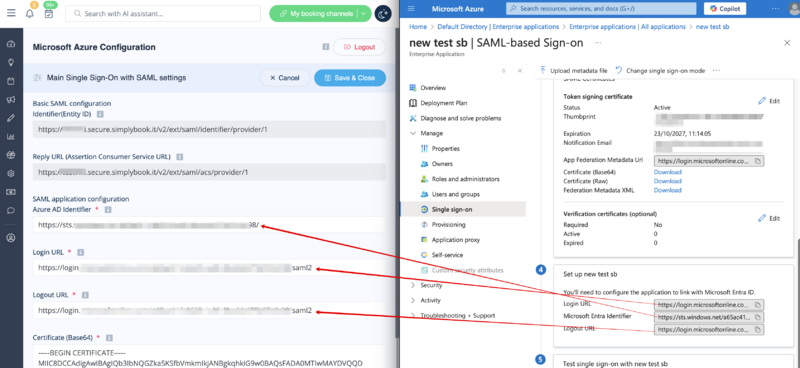The height and width of the screenshot is (368, 800).
Task: Expand Troubleshooting + Support section
Action: pyautogui.click(x=413, y=315)
